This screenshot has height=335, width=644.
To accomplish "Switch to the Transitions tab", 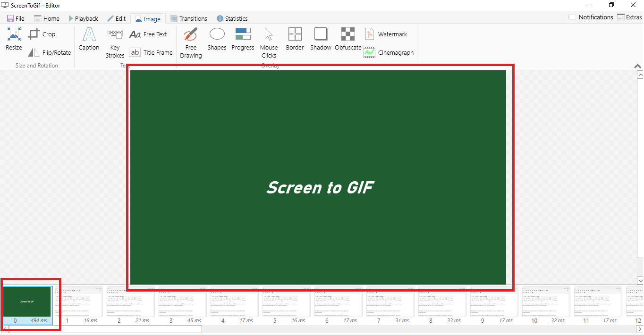I will click(x=188, y=18).
